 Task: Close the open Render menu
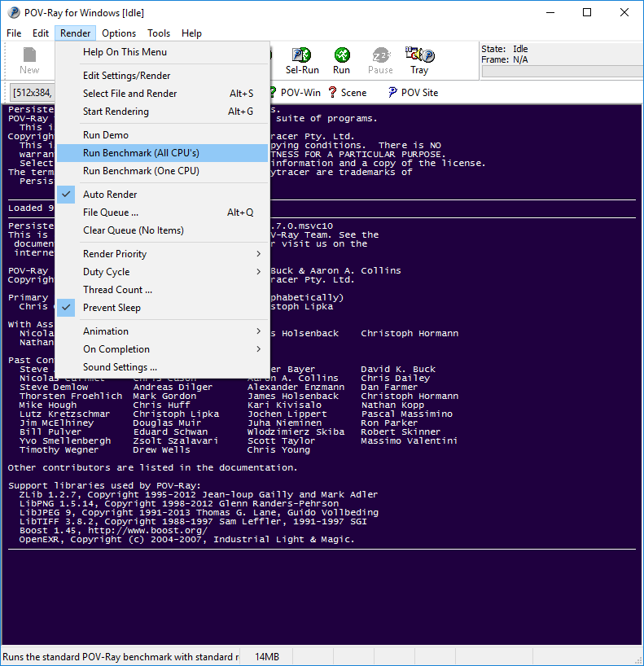[x=75, y=33]
